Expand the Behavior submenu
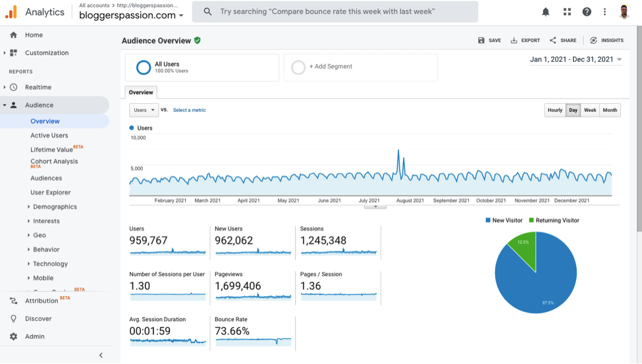 coord(29,249)
